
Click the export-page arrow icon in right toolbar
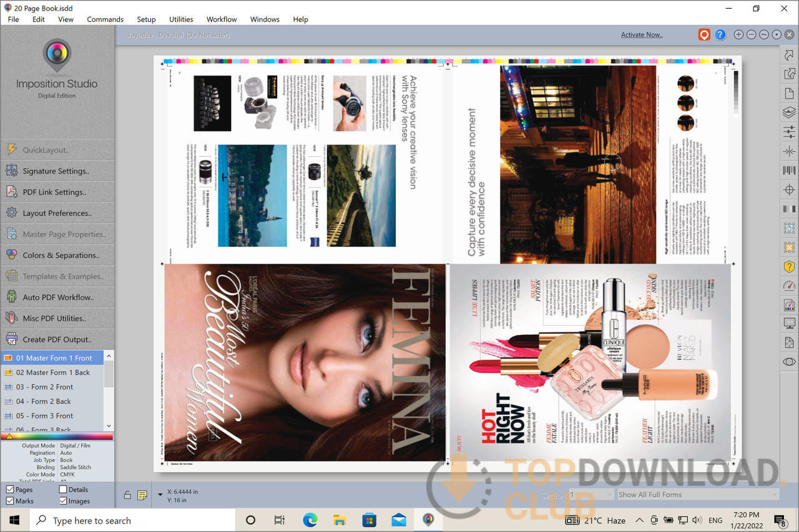789,74
